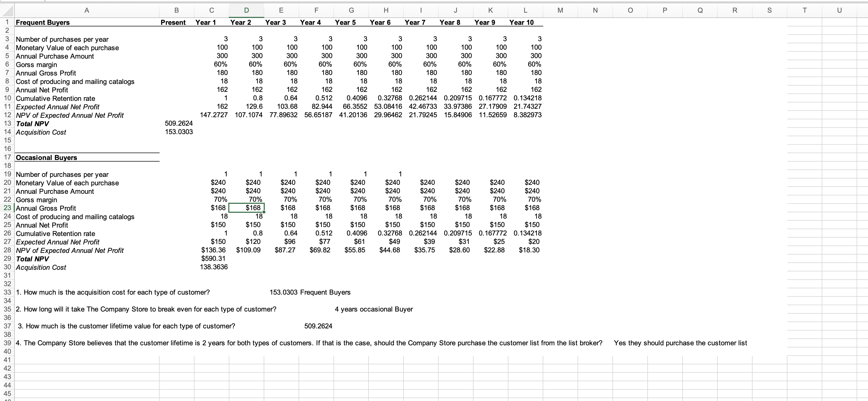Click the fill handle of selected cell D23
Viewport: 868px width, 401px height.
[264, 213]
